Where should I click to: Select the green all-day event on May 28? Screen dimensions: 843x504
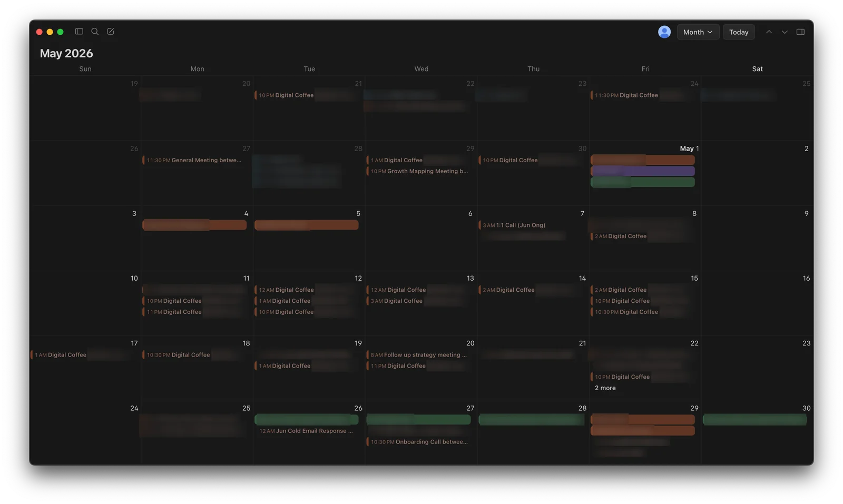pos(531,420)
